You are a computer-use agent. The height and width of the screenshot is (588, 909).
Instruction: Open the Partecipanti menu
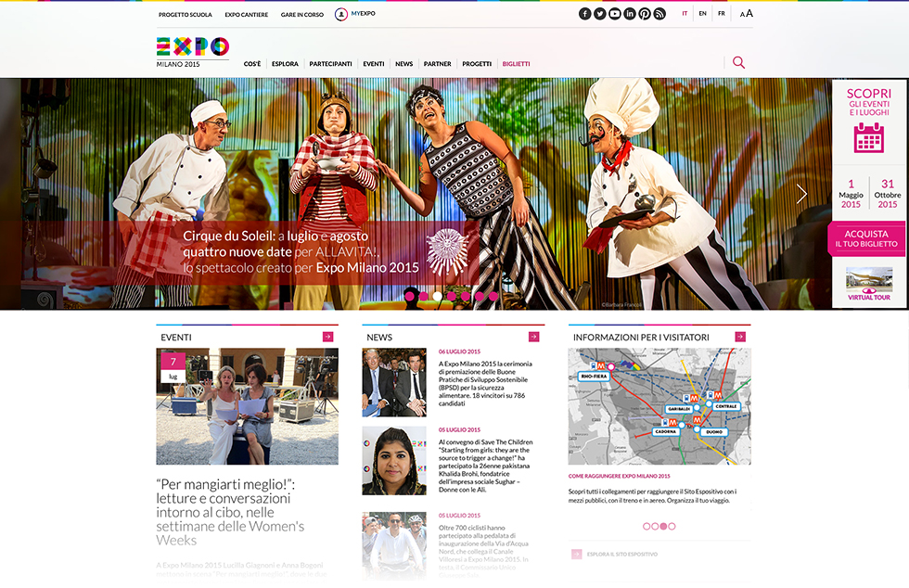point(330,64)
